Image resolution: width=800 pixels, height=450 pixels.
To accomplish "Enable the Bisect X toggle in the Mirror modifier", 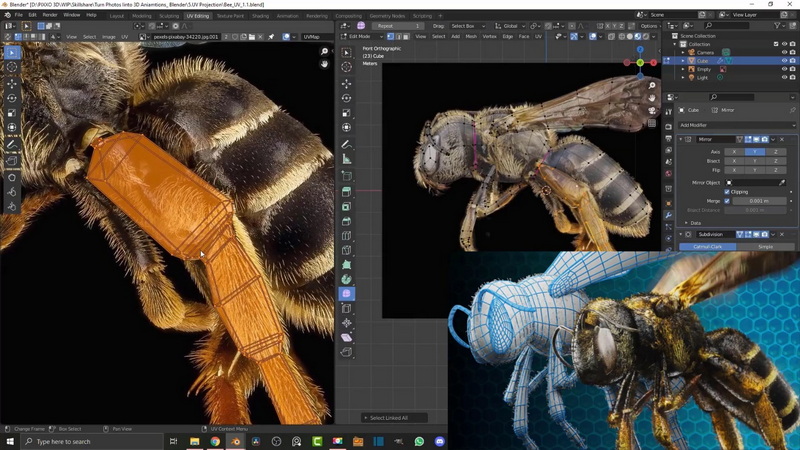I will [x=734, y=161].
